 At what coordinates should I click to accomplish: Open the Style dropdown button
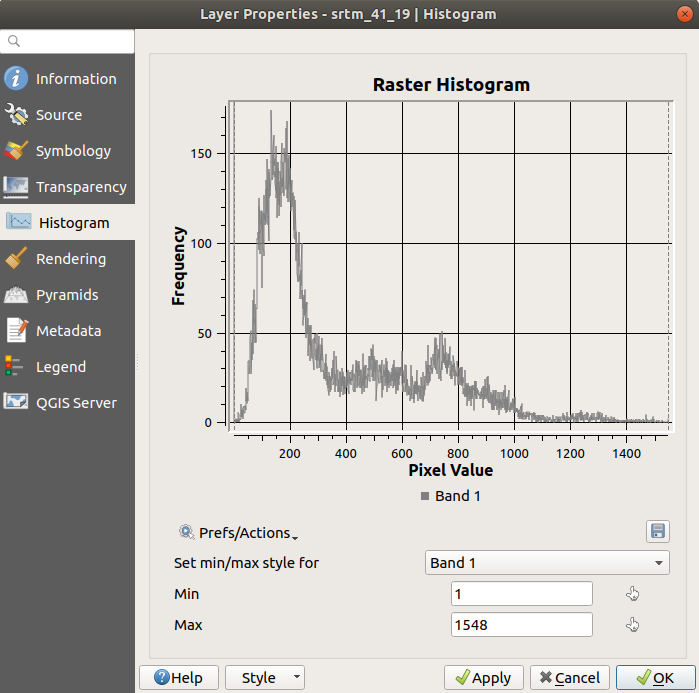click(265, 678)
